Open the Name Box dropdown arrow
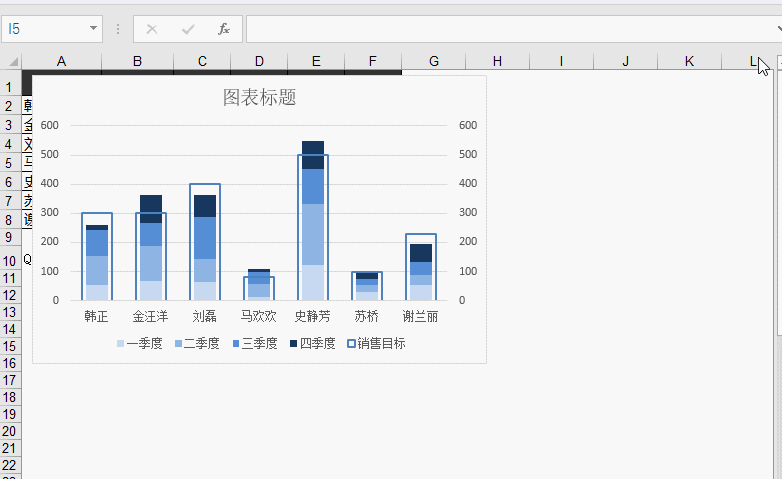 [94, 29]
